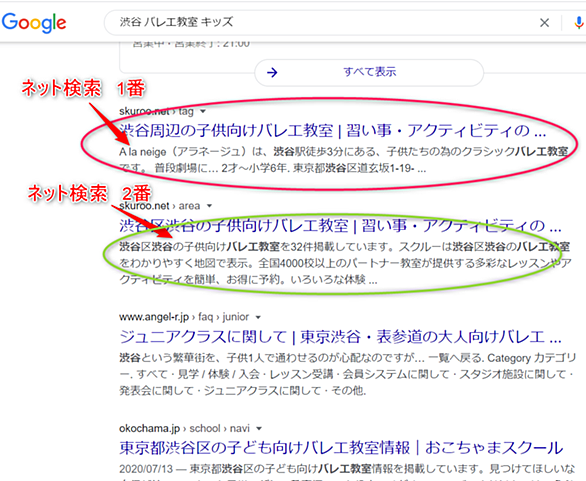586x481 pixels.
Task: Start voice search with microphone icon
Action: [579, 23]
